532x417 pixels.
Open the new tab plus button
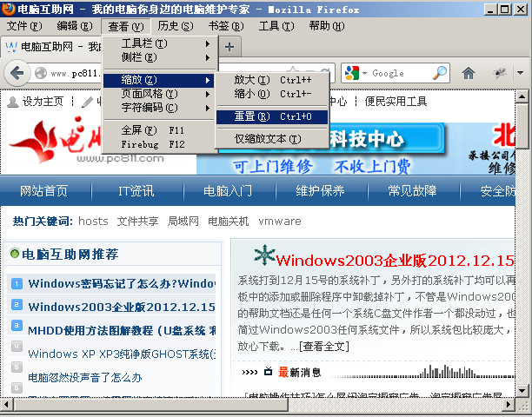point(229,47)
